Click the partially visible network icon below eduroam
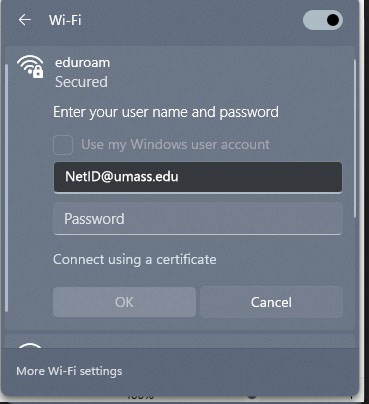Screen dimensions: 369x404 30,345
